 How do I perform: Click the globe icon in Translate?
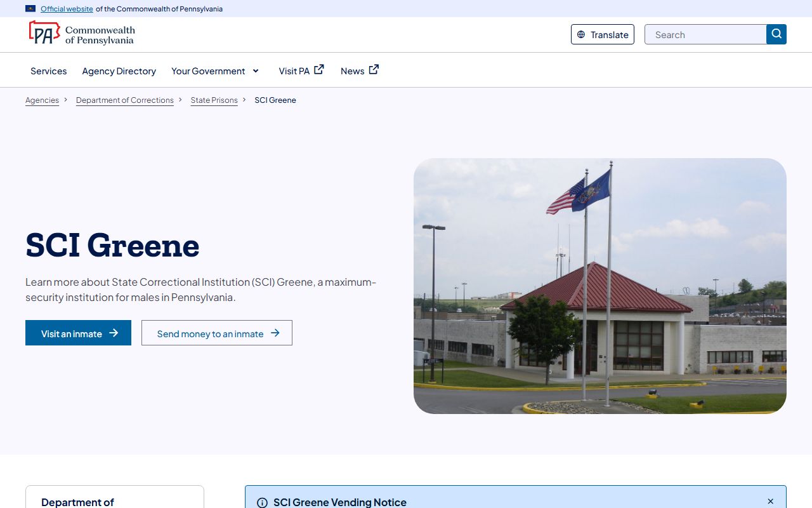[581, 34]
